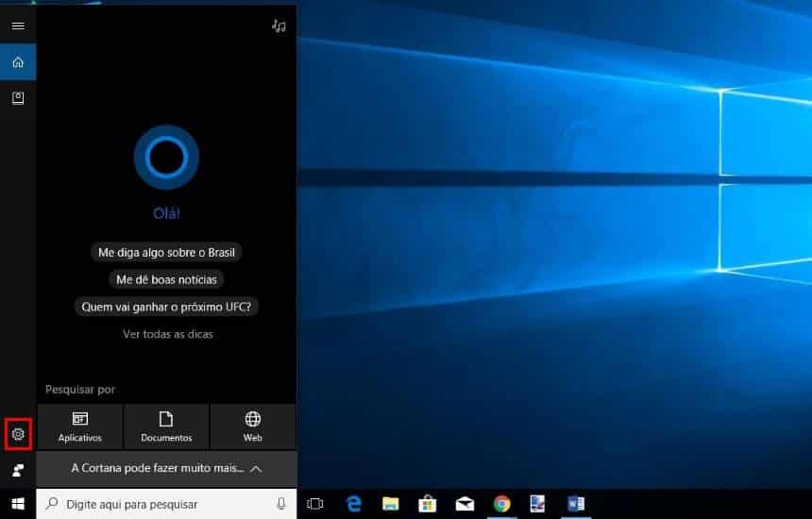
Task: Select 'Me dê boas notícias' suggestion
Action: (x=166, y=280)
